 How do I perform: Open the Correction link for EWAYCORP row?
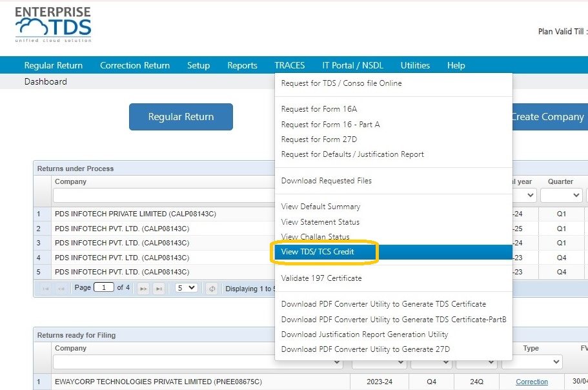coord(531,382)
